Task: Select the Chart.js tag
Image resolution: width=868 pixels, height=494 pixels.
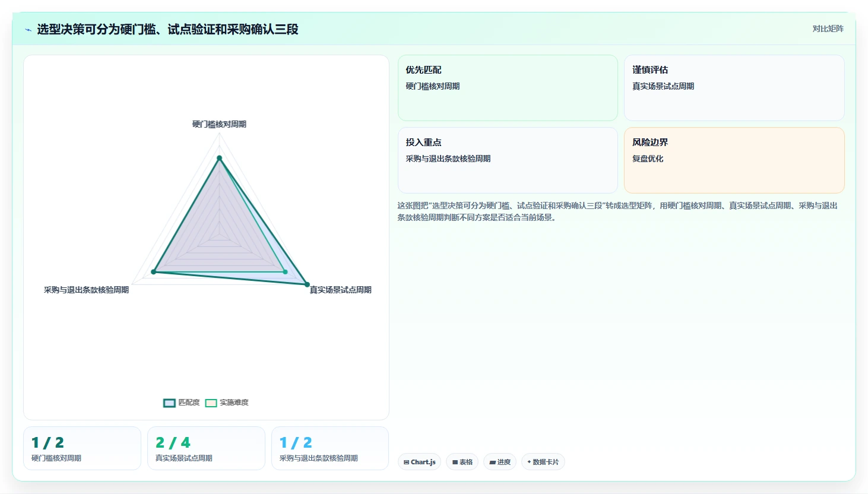Action: click(x=419, y=462)
